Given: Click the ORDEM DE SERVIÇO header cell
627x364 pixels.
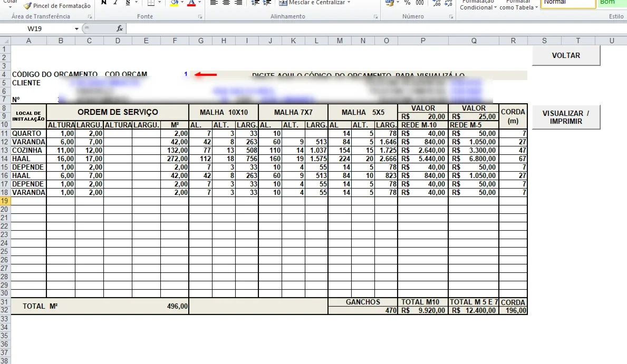Looking at the screenshot, I should (x=118, y=112).
